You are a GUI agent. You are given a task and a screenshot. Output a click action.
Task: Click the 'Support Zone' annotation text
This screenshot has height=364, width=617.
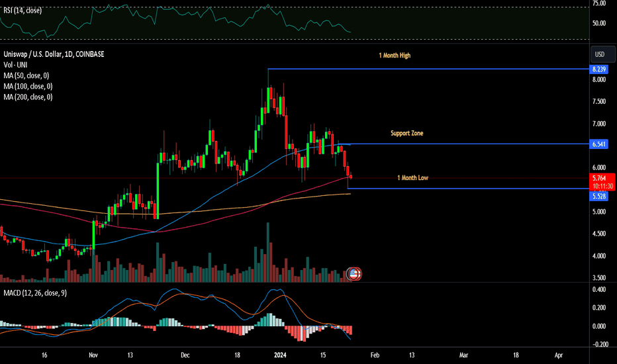407,134
